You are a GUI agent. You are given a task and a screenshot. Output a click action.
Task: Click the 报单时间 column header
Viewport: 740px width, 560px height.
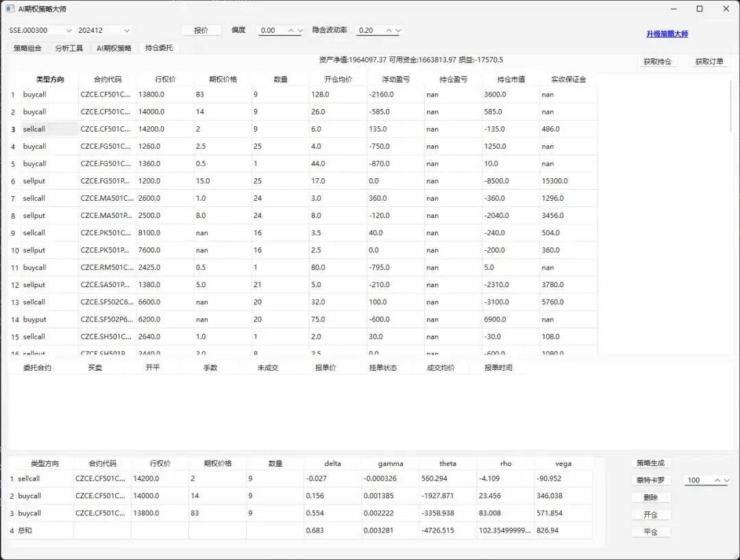click(498, 368)
